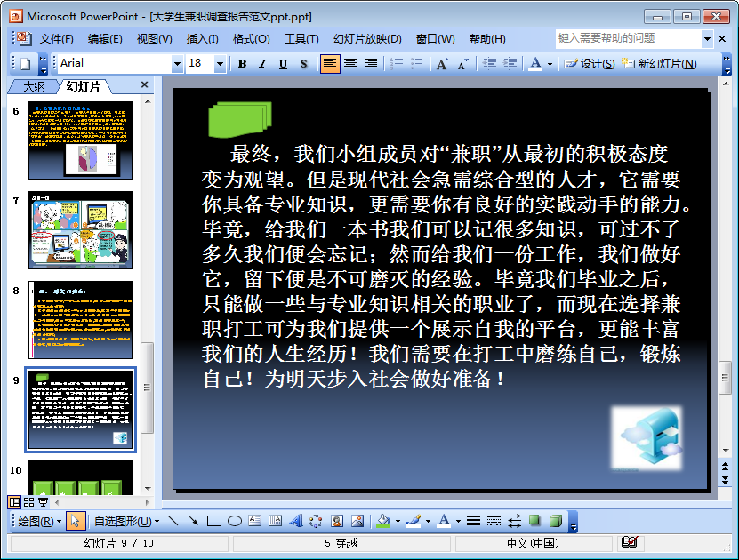Select slide 7 thumbnail

[x=80, y=230]
